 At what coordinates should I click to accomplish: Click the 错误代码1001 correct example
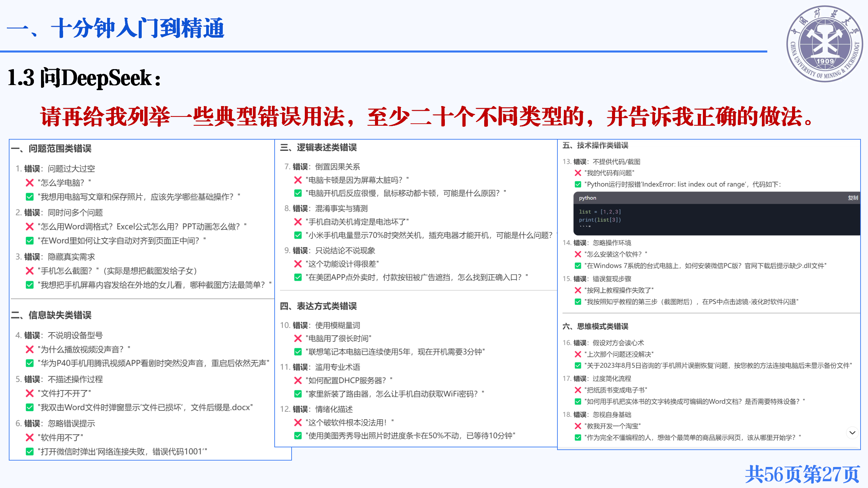(122, 452)
